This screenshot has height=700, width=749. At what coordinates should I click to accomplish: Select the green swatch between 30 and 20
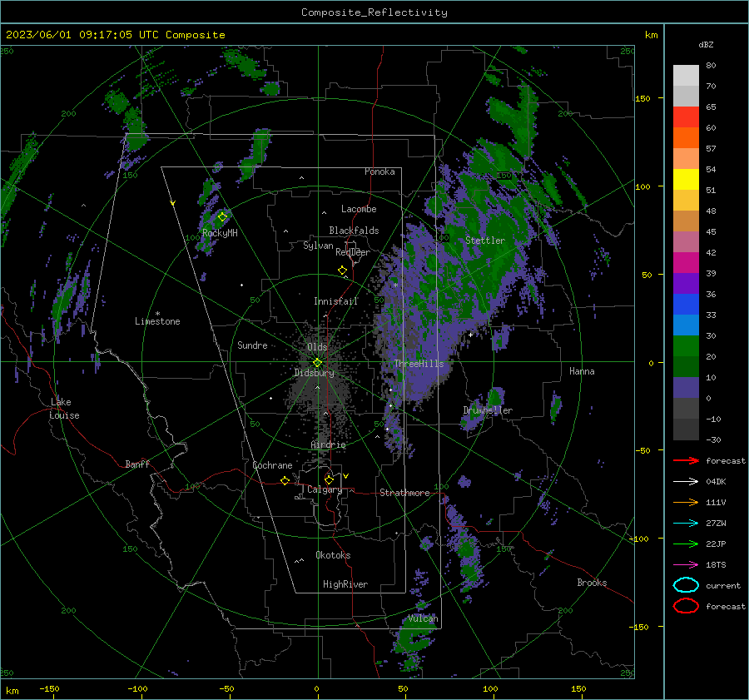[686, 346]
